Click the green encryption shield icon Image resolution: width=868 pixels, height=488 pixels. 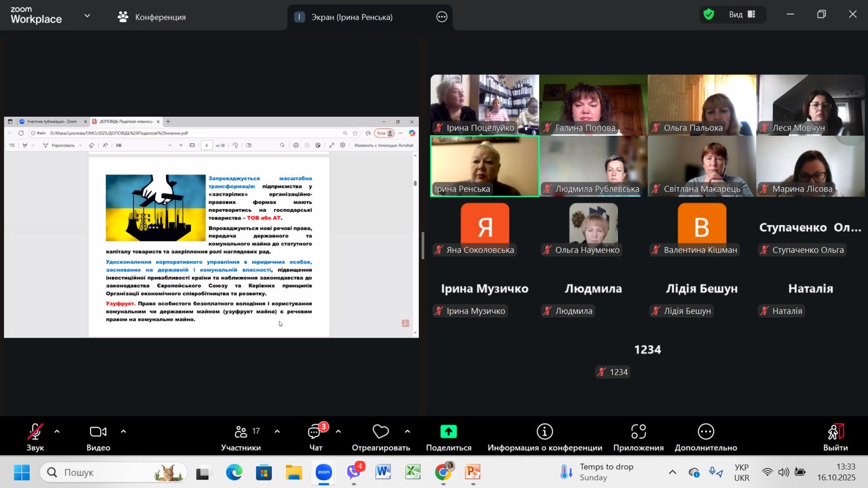(x=709, y=15)
